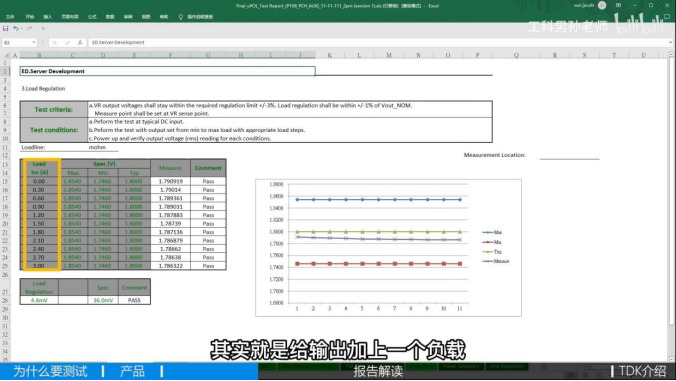
Task: Select measured value 1.789361
Action: coord(170,198)
